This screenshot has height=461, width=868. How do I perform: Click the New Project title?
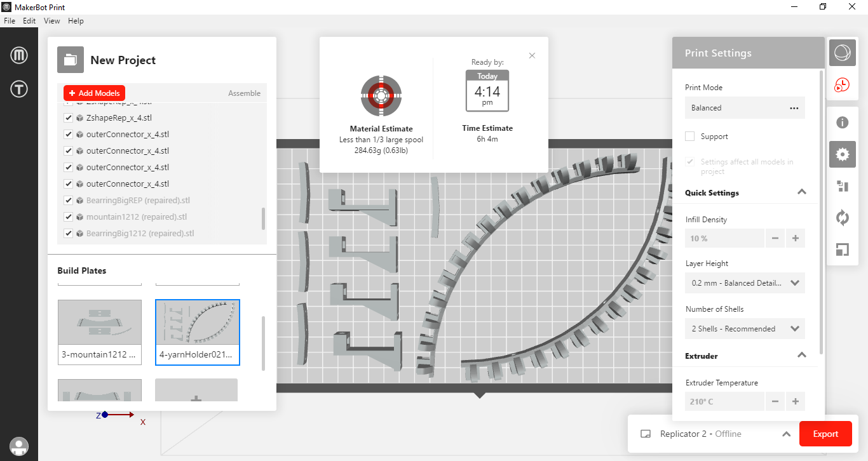point(123,60)
